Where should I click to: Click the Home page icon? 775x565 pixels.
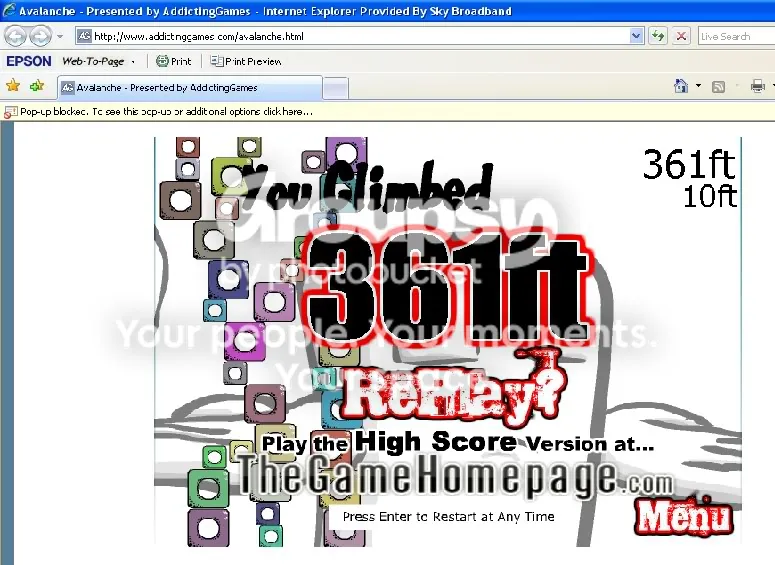(681, 87)
